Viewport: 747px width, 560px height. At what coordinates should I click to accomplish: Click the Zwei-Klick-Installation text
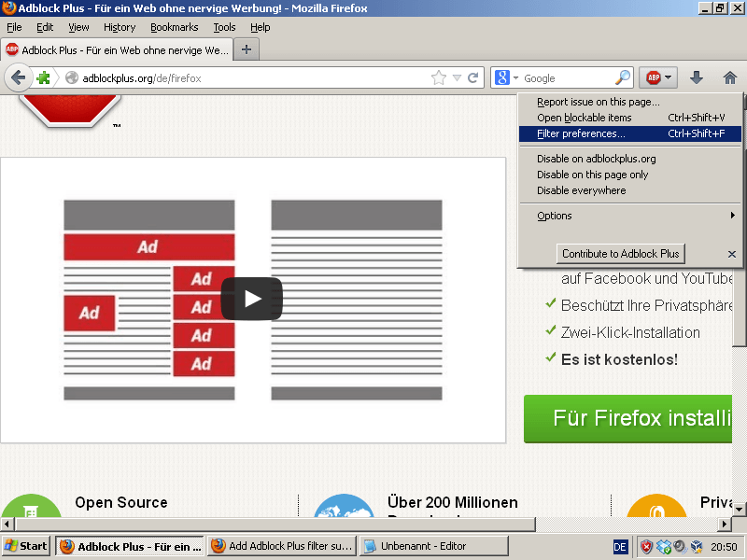pyautogui.click(x=630, y=332)
